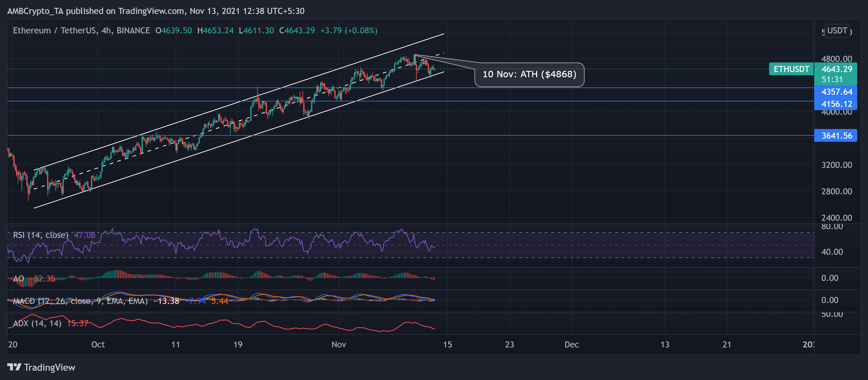Click the 4156.12 price level label
Viewport: 868px width, 380px height.
[836, 104]
